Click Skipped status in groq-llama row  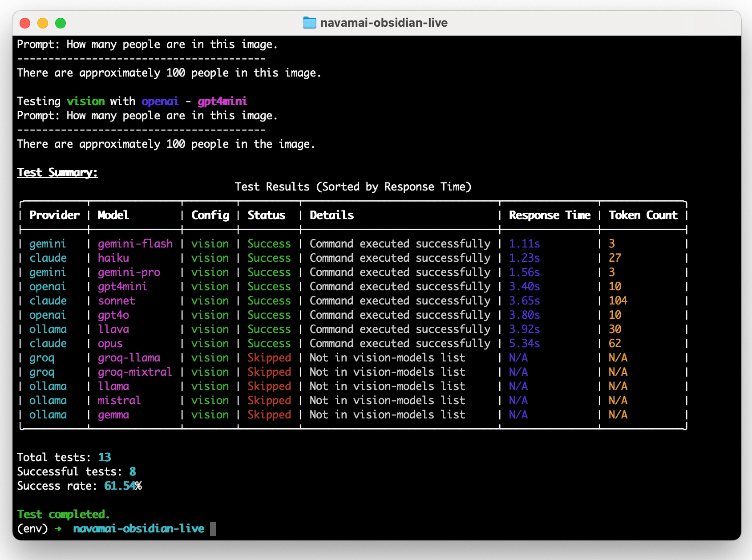tap(269, 357)
